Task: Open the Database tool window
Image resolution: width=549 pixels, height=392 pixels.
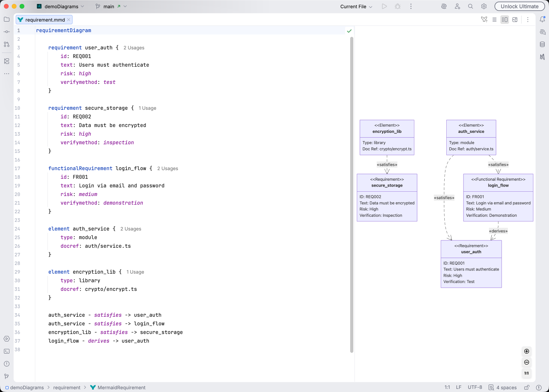Action: 543,44
